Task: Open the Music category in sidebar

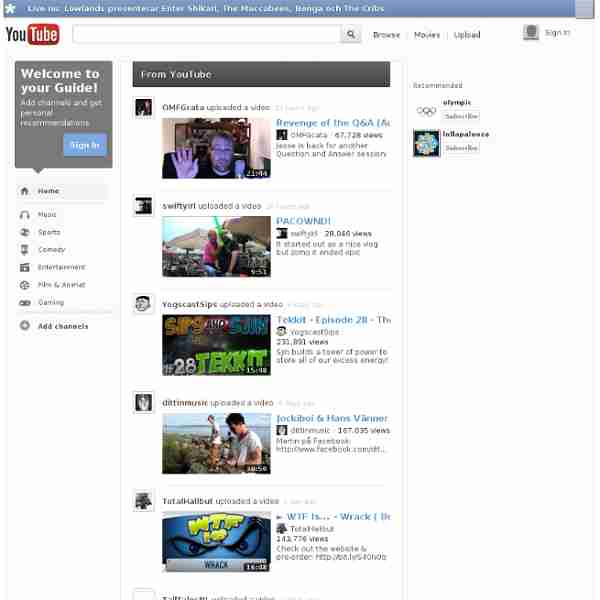Action: pos(47,215)
